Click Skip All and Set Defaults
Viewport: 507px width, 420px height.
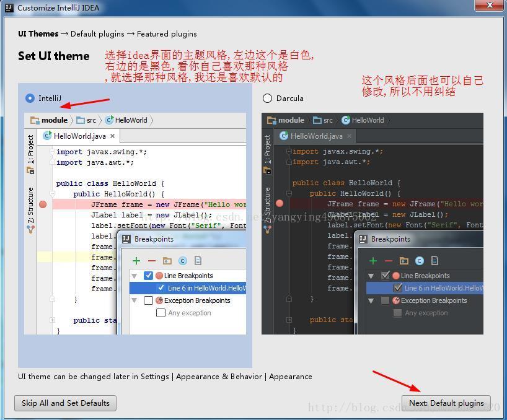tap(64, 403)
